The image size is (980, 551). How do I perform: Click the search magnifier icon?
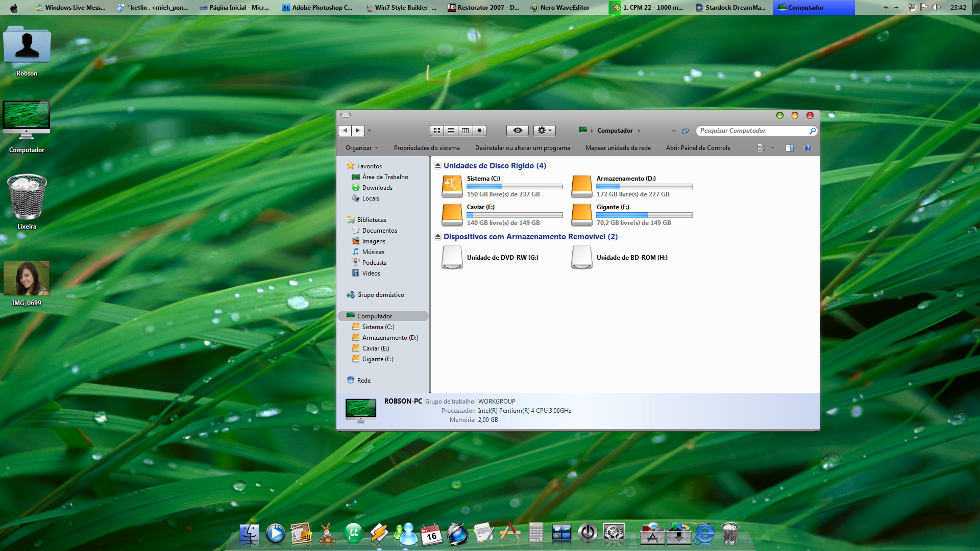813,131
